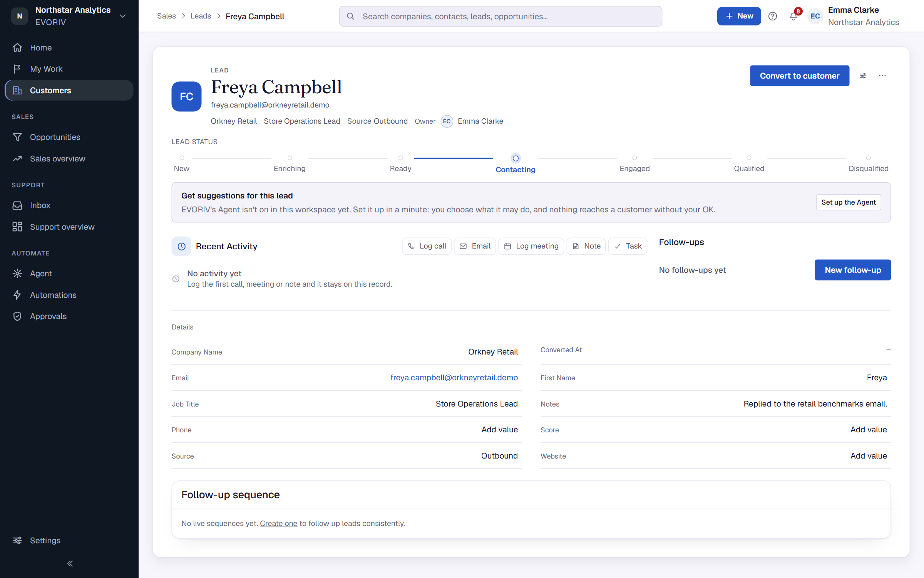Open the help question-mark icon
924x578 pixels.
(x=772, y=16)
